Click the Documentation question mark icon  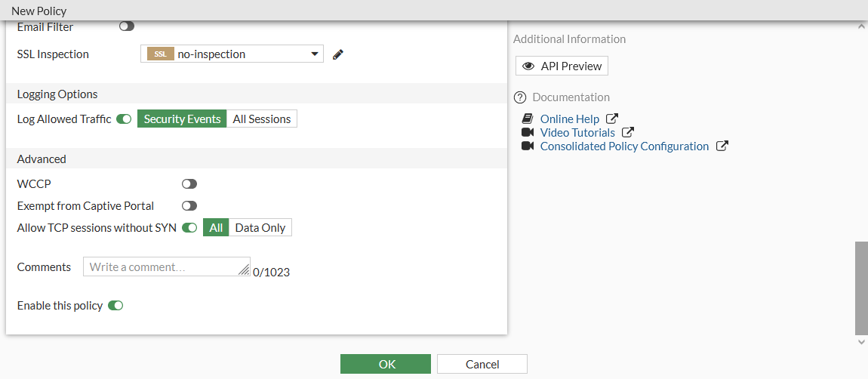click(x=519, y=97)
